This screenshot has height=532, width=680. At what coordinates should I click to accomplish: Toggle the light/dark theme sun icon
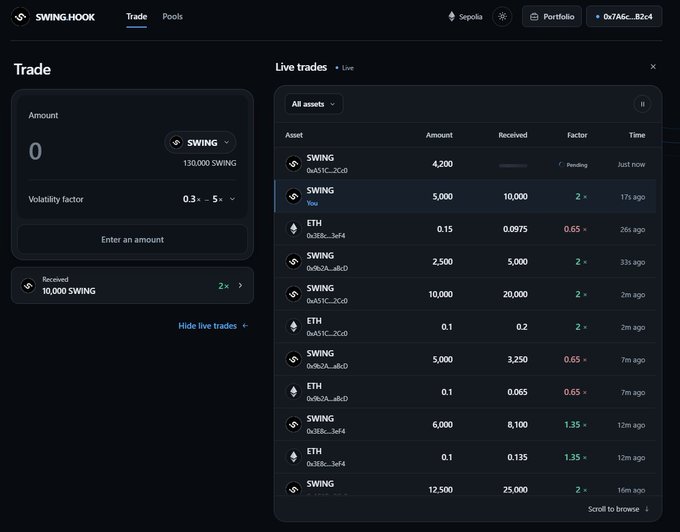(x=502, y=16)
